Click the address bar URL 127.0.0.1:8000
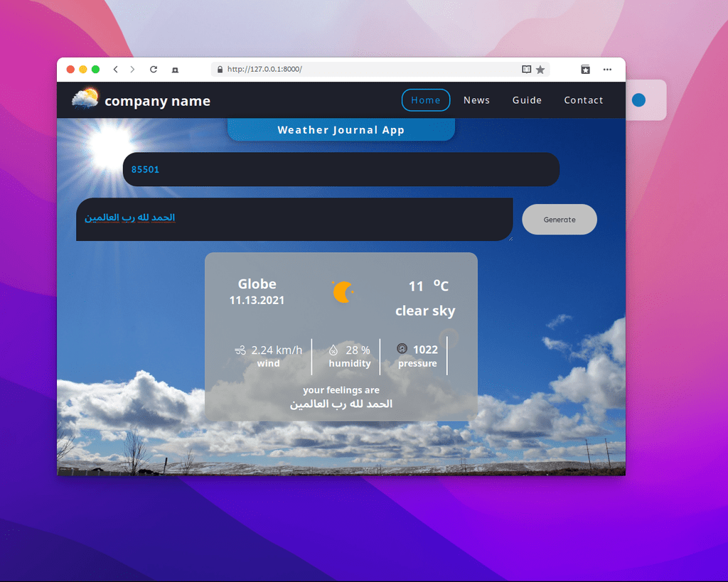 pos(264,69)
